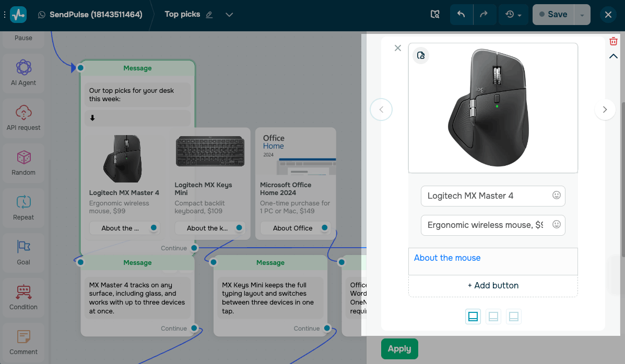
Task: Add a Condition block
Action: point(23,297)
